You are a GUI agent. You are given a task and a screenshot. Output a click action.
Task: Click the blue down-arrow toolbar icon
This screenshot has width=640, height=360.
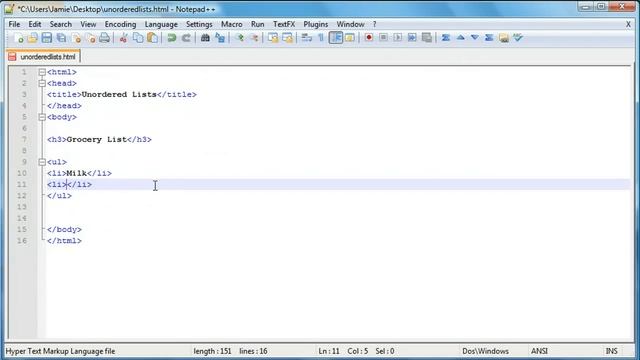click(x=475, y=38)
